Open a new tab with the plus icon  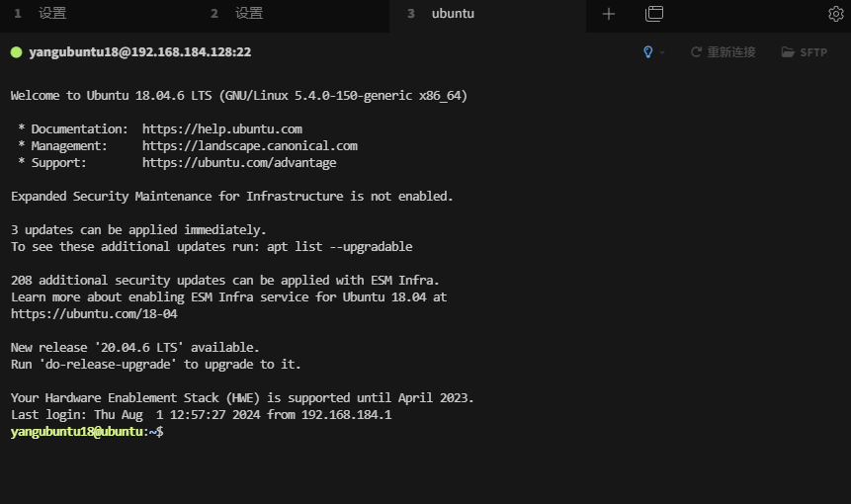click(x=609, y=14)
